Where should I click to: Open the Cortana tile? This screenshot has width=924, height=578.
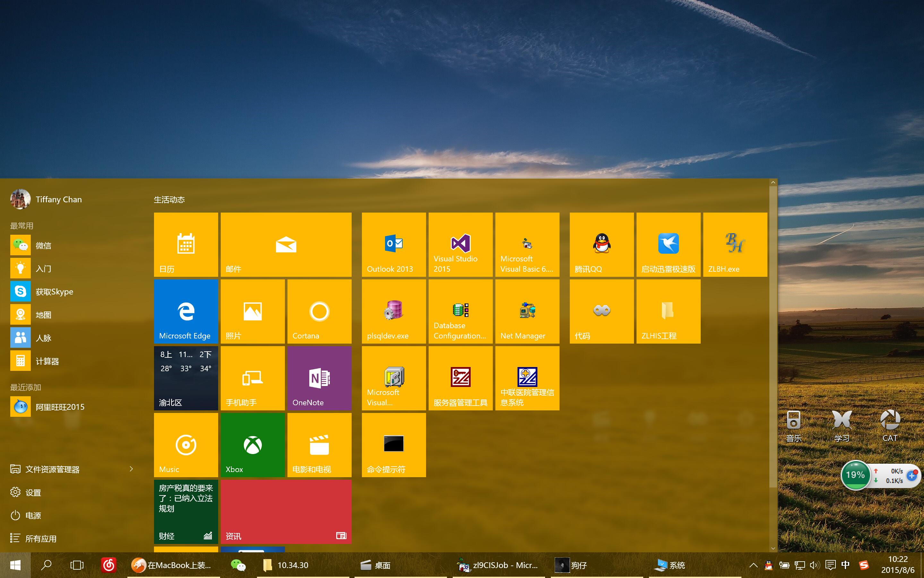pyautogui.click(x=319, y=311)
